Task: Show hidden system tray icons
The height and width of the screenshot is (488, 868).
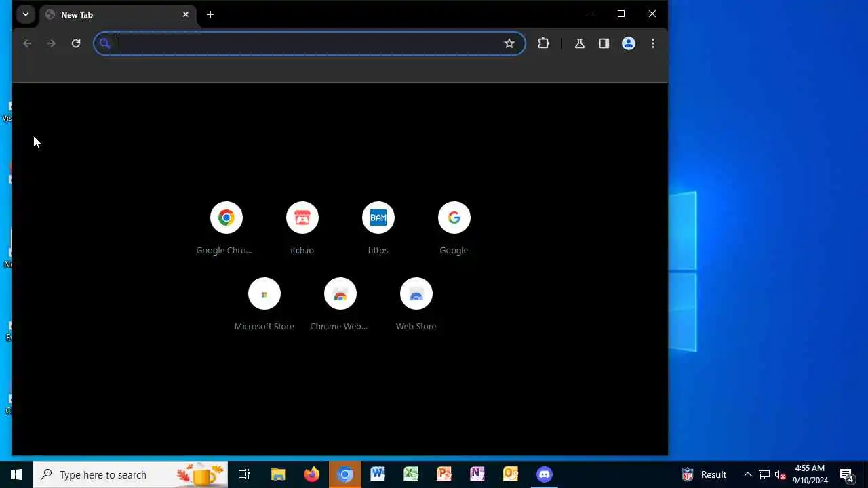Action: (x=748, y=474)
